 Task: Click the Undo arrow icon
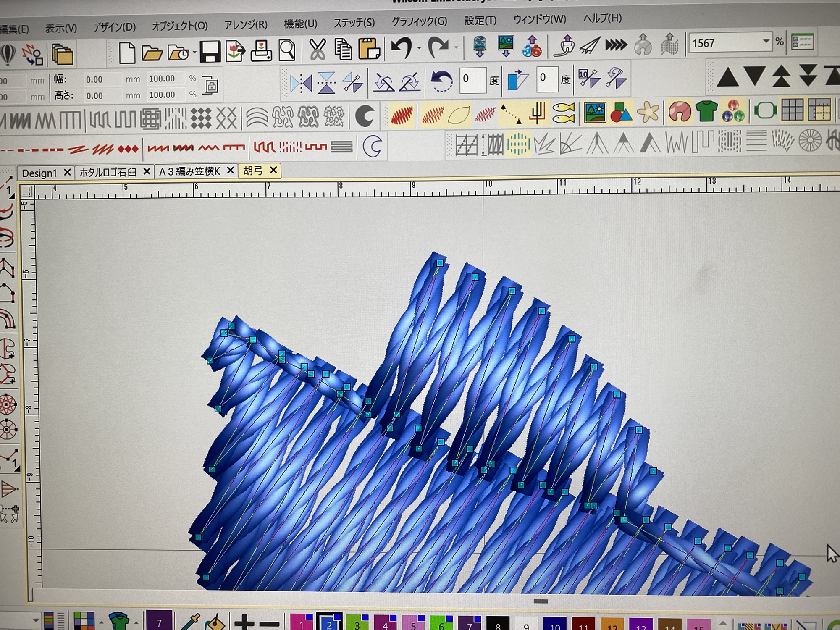[401, 47]
